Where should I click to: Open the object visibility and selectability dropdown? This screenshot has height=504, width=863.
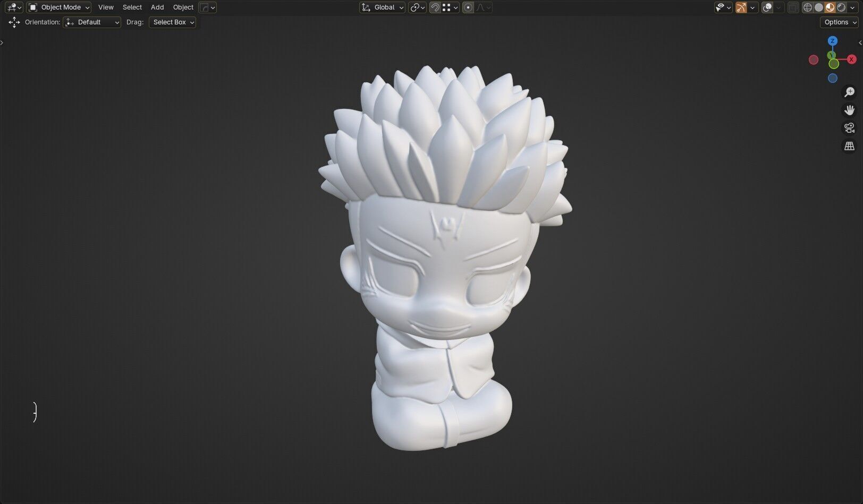tap(723, 7)
